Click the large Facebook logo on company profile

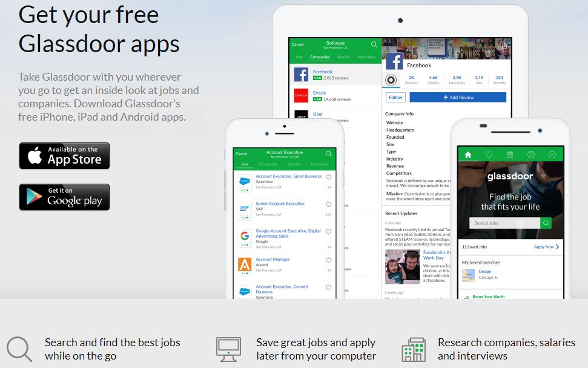[x=394, y=61]
